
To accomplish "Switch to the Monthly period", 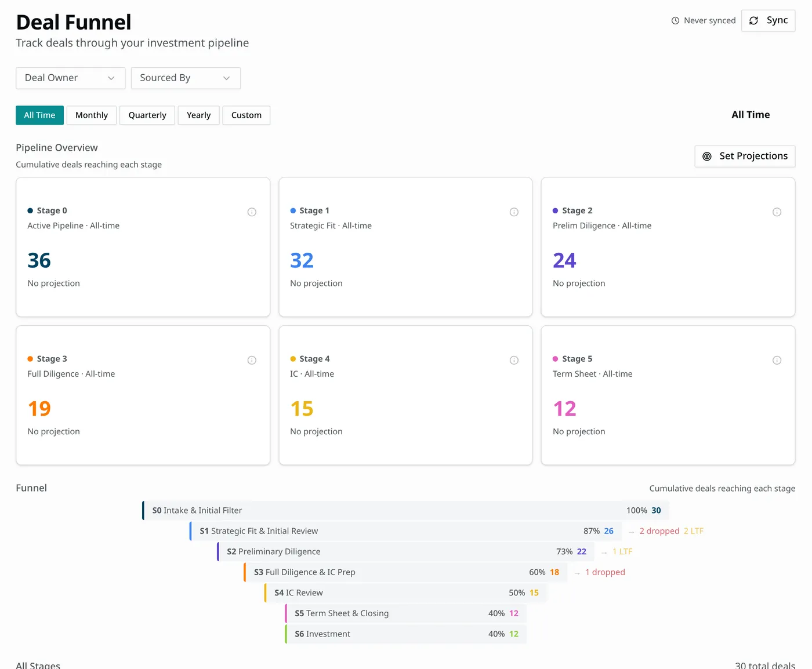I will click(92, 115).
